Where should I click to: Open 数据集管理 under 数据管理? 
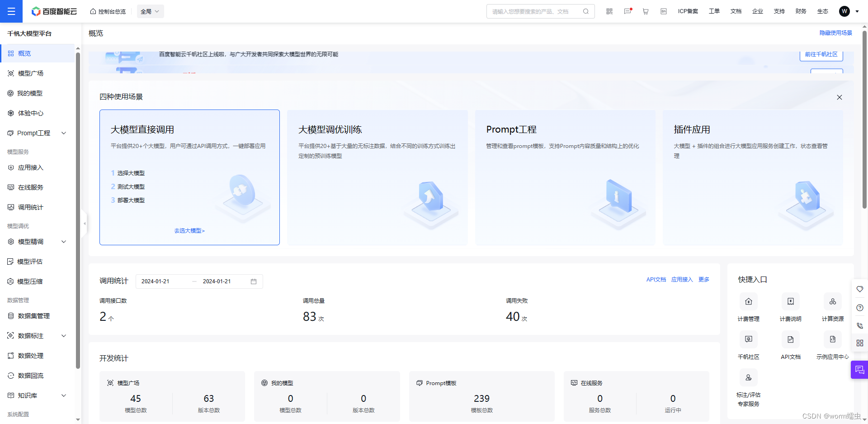point(33,315)
